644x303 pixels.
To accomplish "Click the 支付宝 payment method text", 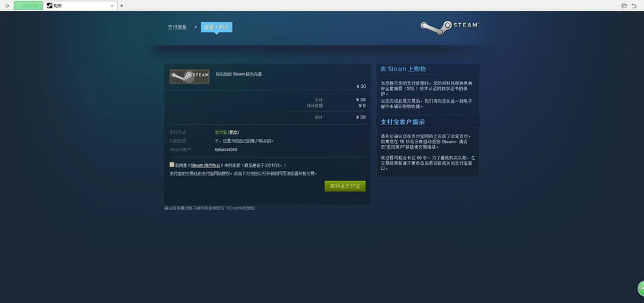I will click(x=221, y=132).
